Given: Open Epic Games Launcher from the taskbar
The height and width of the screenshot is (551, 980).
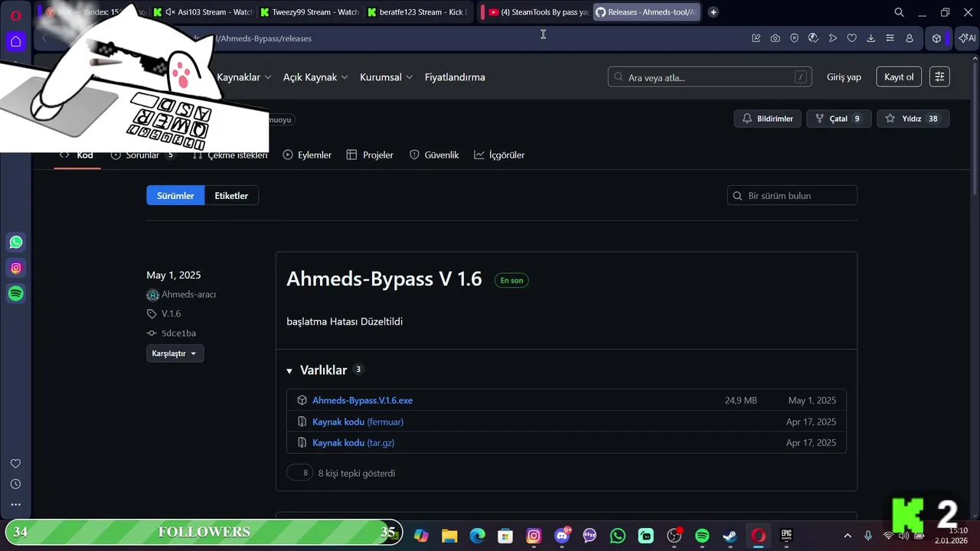Looking at the screenshot, I should click(786, 536).
